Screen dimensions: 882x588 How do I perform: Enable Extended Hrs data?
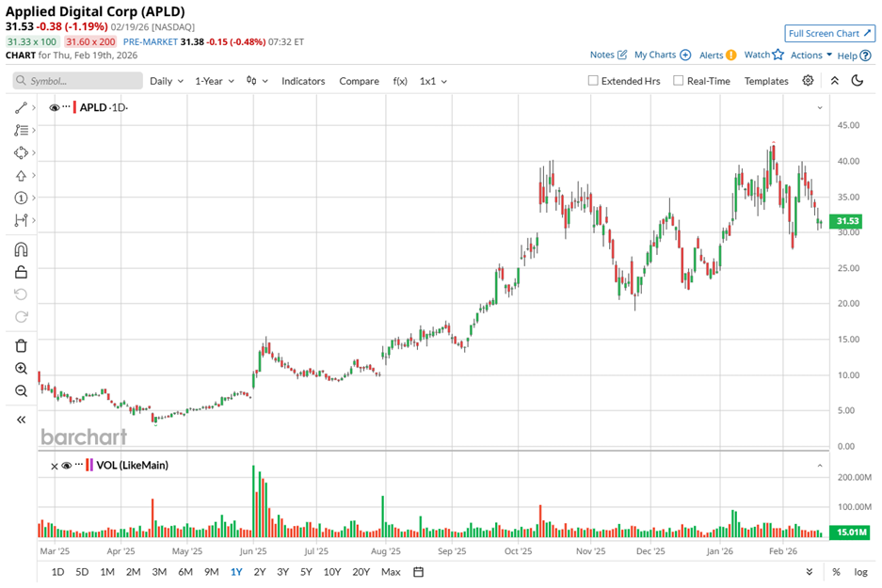593,81
